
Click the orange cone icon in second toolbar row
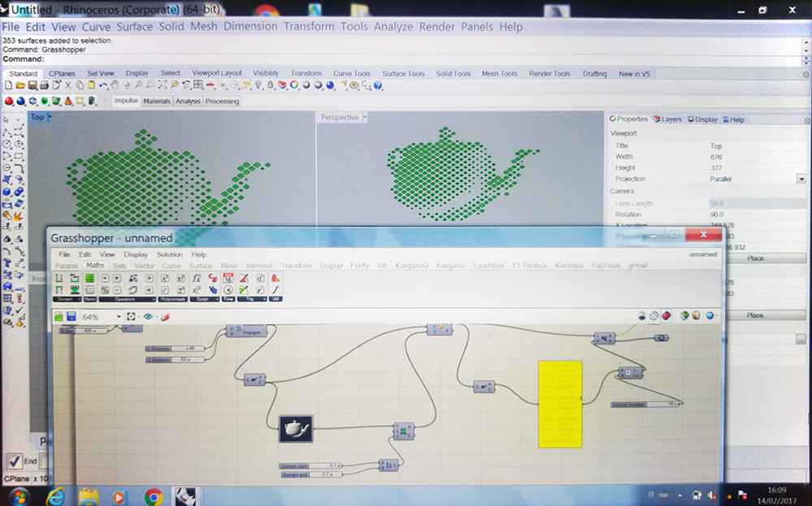point(68,101)
